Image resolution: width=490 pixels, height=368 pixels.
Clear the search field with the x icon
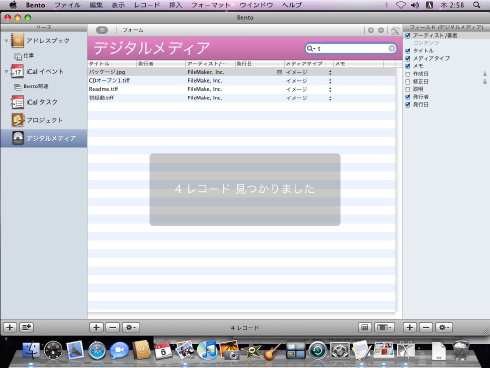[x=392, y=49]
